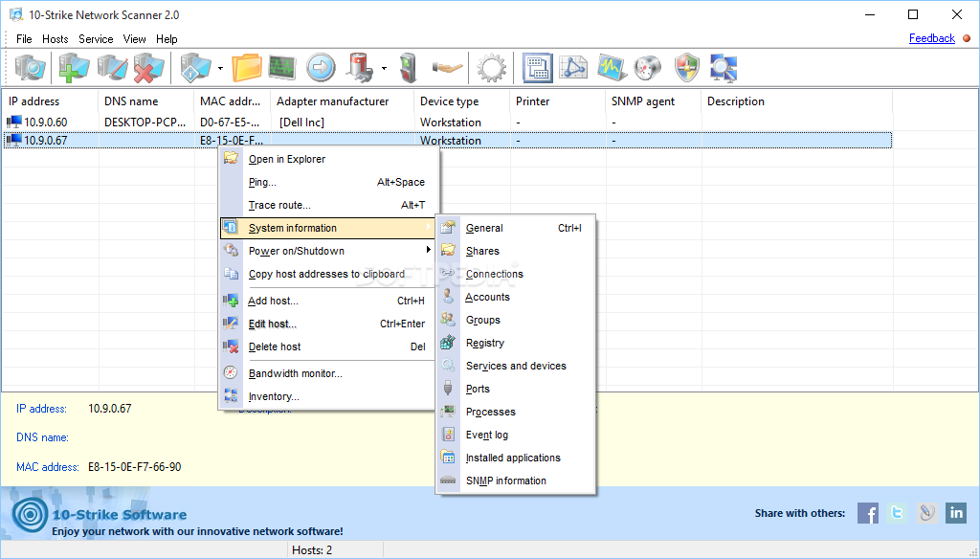Select Open in Explorer from context menu
The width and height of the screenshot is (980, 559).
click(325, 159)
